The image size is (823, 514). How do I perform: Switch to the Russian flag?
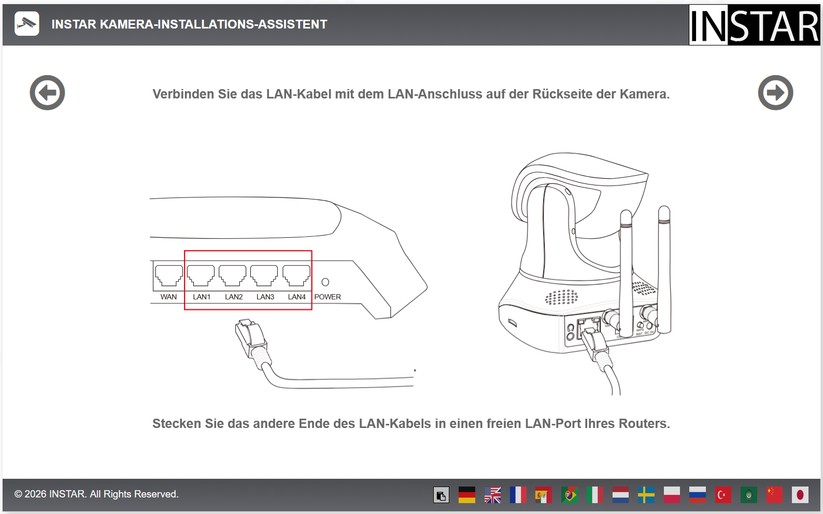[698, 495]
